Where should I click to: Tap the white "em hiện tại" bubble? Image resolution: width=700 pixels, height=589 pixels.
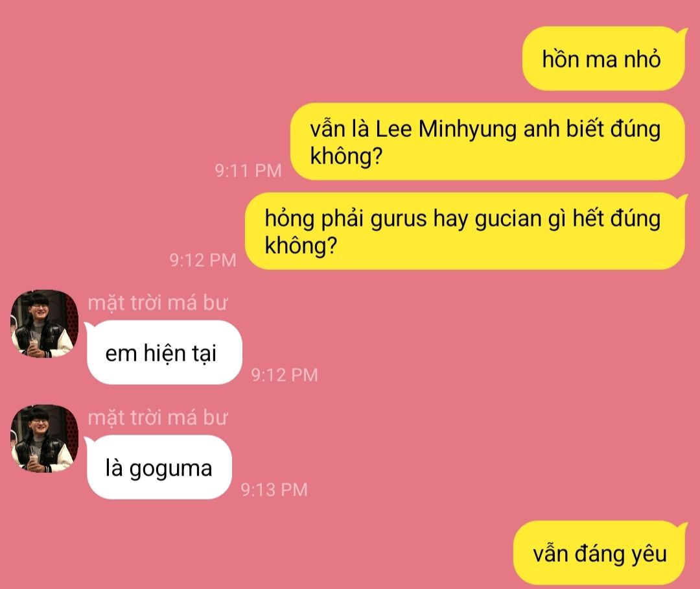tap(164, 352)
